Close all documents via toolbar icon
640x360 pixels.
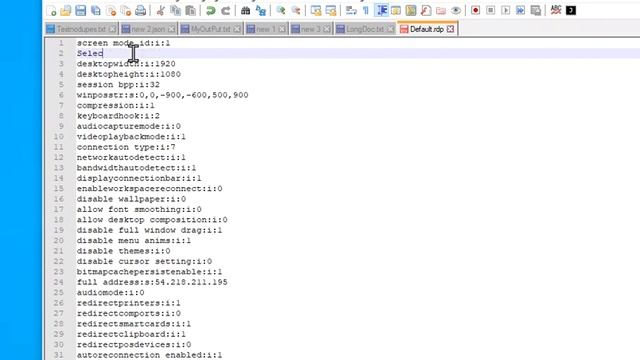(x=126, y=11)
